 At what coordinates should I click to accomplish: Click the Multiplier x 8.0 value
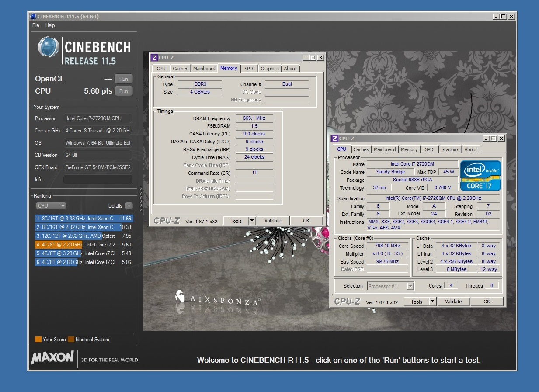(x=387, y=253)
